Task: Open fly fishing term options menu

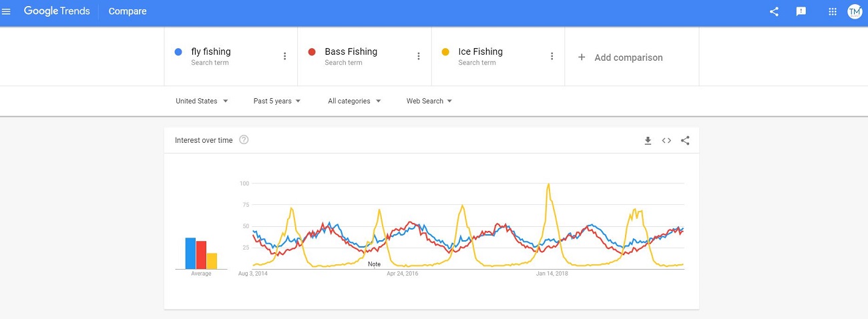Action: click(284, 56)
